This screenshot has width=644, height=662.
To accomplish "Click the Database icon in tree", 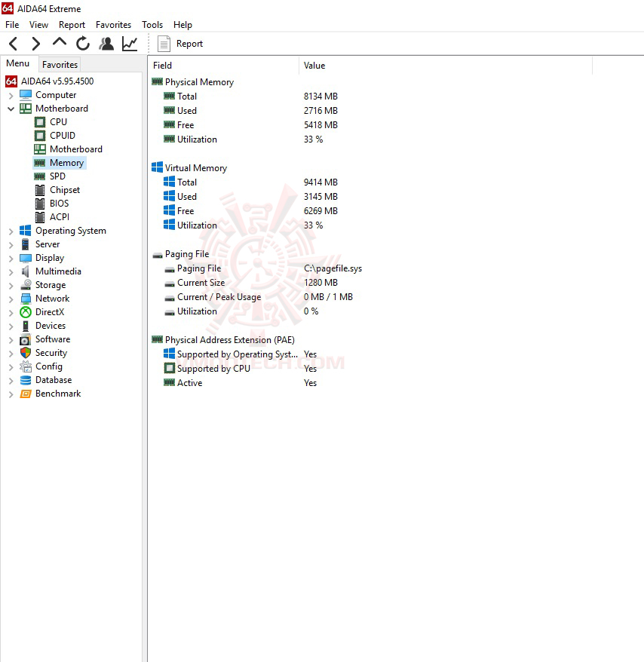I will click(26, 380).
